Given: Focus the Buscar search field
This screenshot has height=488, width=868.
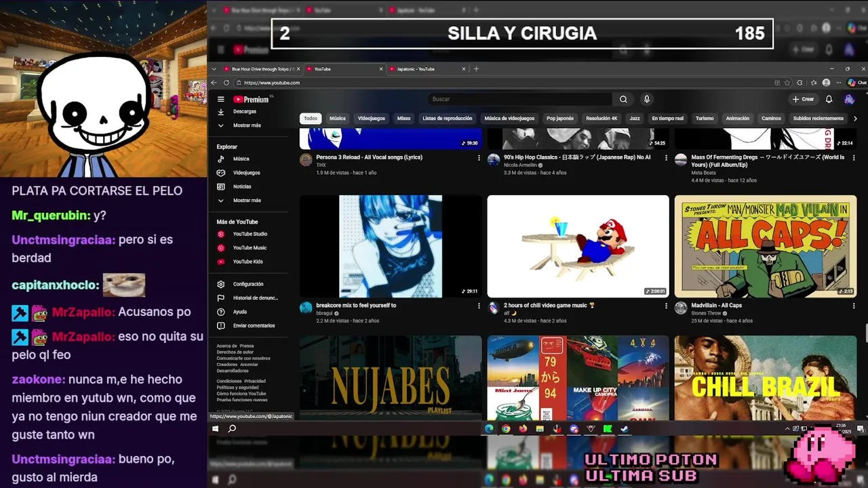Looking at the screenshot, I should 521,99.
